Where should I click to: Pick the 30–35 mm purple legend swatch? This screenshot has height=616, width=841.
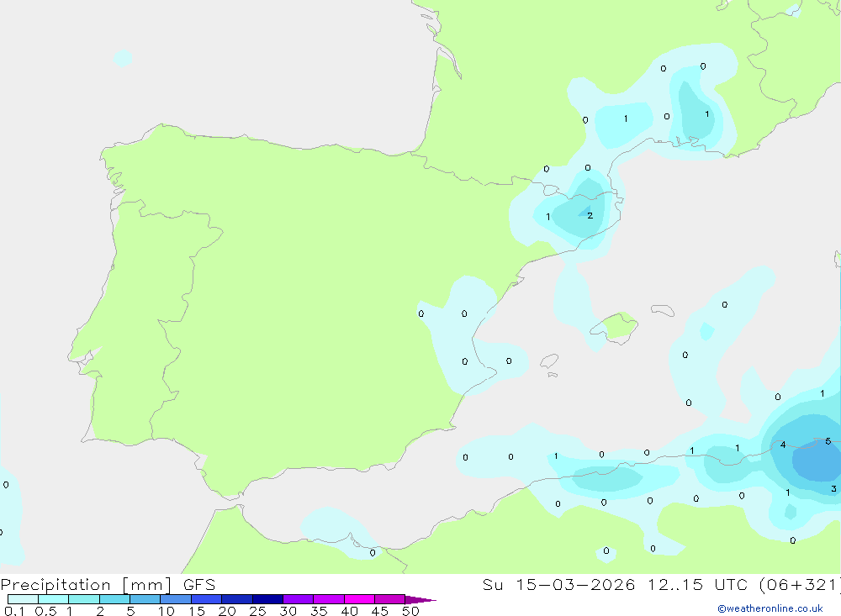298,599
